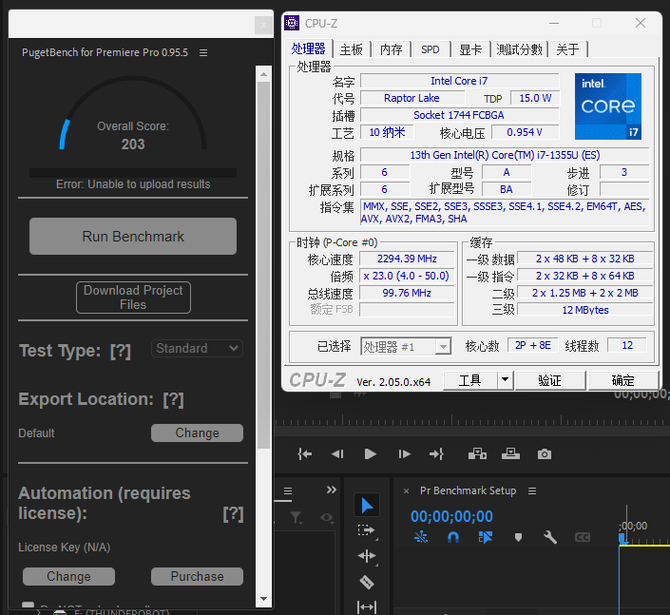Select the Razor tool

(367, 582)
